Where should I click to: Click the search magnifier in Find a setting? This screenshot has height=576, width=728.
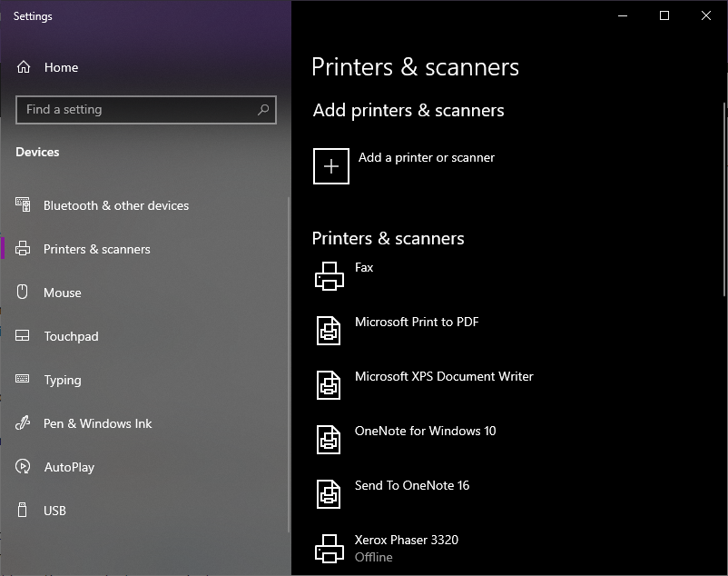263,109
